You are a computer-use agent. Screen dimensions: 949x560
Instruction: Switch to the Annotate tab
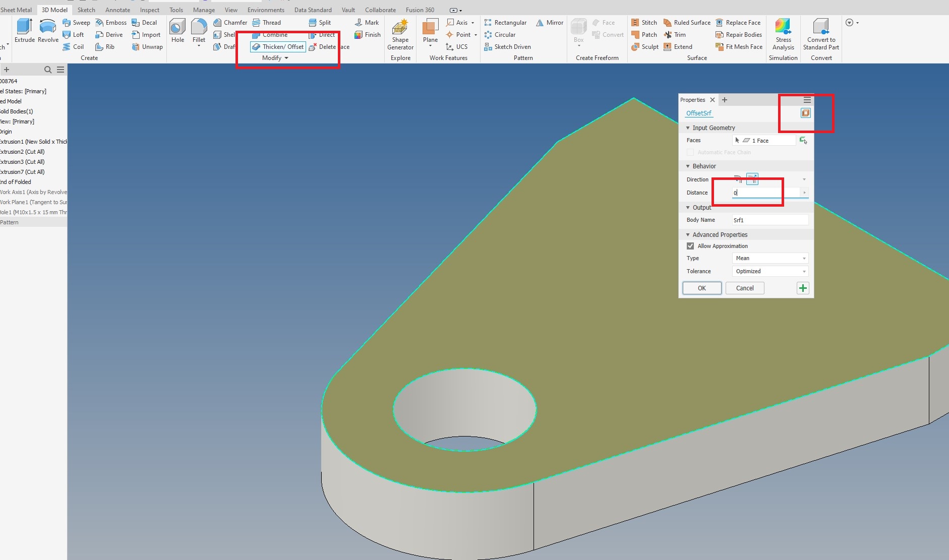click(x=117, y=10)
